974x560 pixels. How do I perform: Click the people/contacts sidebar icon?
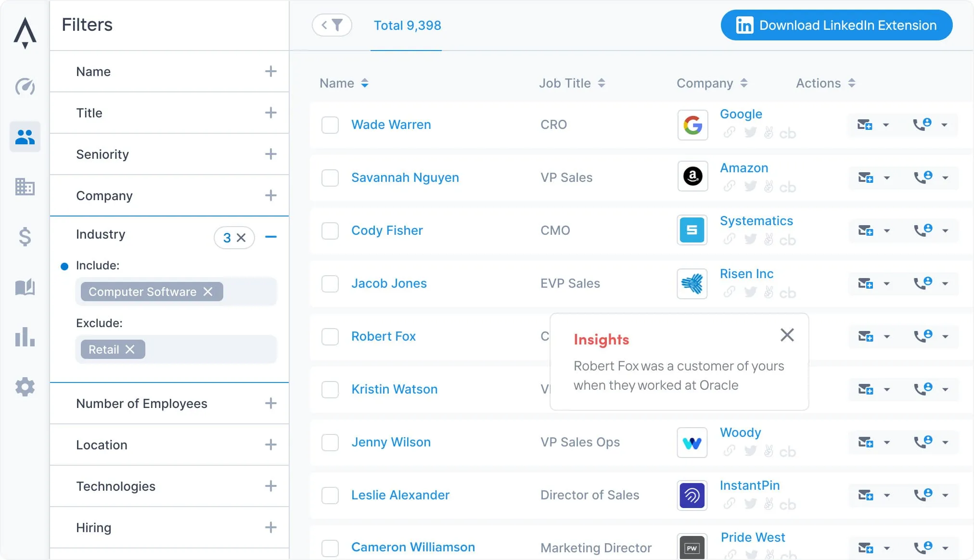(x=25, y=137)
